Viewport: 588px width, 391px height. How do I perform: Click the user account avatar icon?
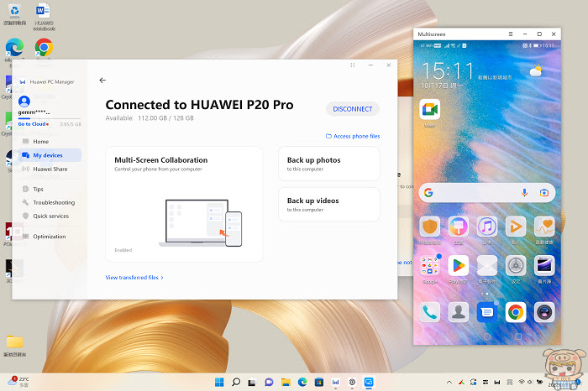(24, 102)
